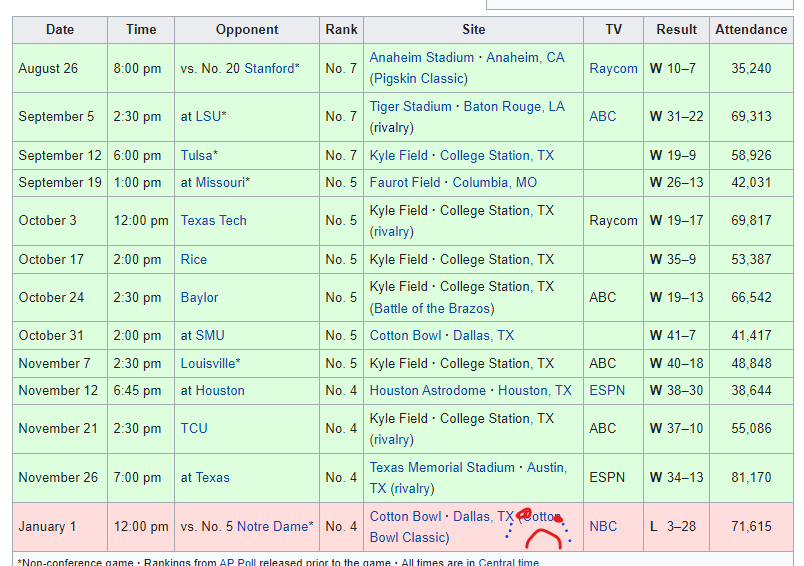
Task: Open the Stanford opponent link
Action: 269,68
